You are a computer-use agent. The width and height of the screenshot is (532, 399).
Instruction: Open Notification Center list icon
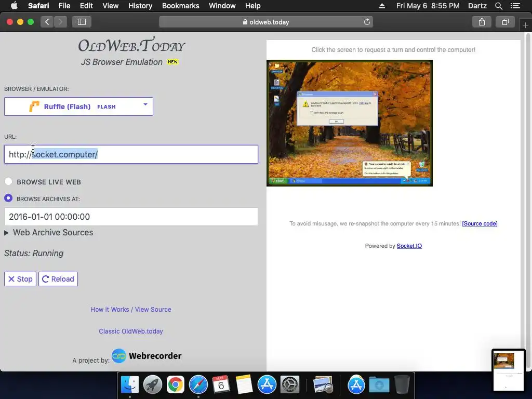pos(515,6)
